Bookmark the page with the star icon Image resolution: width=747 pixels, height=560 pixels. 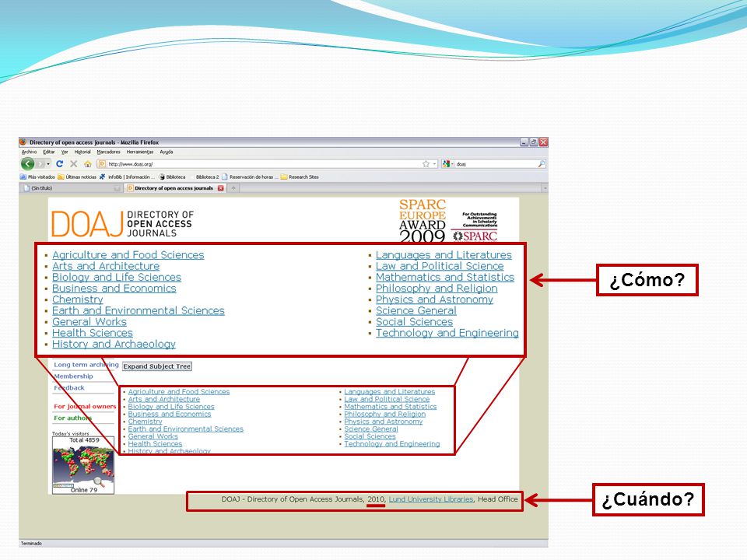(x=426, y=164)
